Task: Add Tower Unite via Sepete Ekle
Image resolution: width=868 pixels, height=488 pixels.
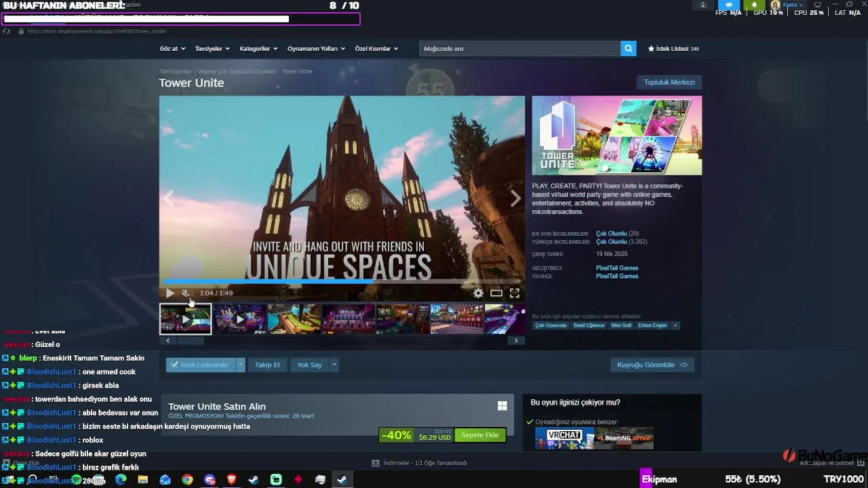Action: [480, 435]
